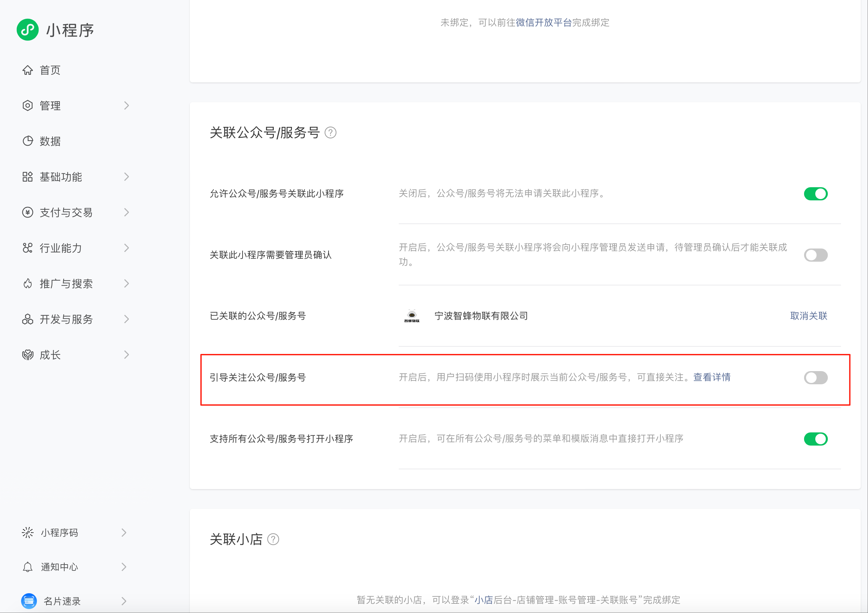Click the green 小程序 logo icon
The image size is (868, 613).
coord(28,30)
